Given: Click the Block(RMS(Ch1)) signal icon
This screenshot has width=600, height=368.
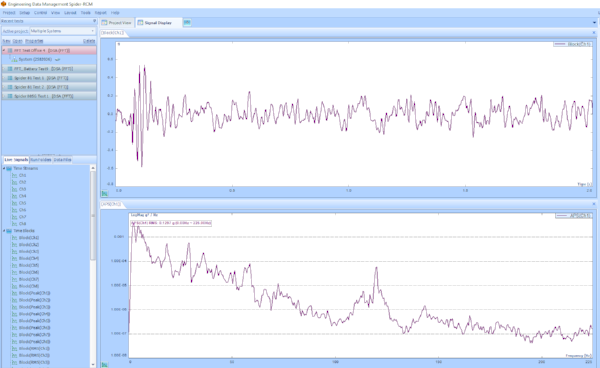Looking at the screenshot, I should point(15,348).
